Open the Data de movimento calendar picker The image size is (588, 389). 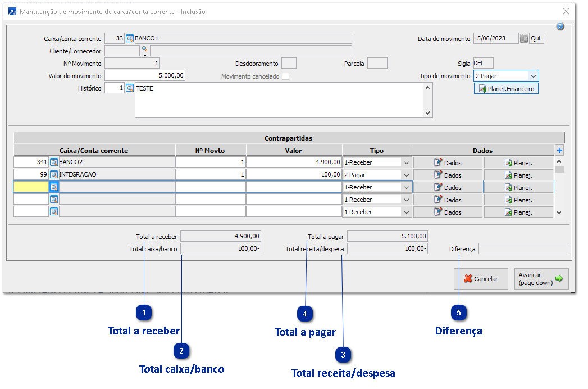tap(523, 39)
